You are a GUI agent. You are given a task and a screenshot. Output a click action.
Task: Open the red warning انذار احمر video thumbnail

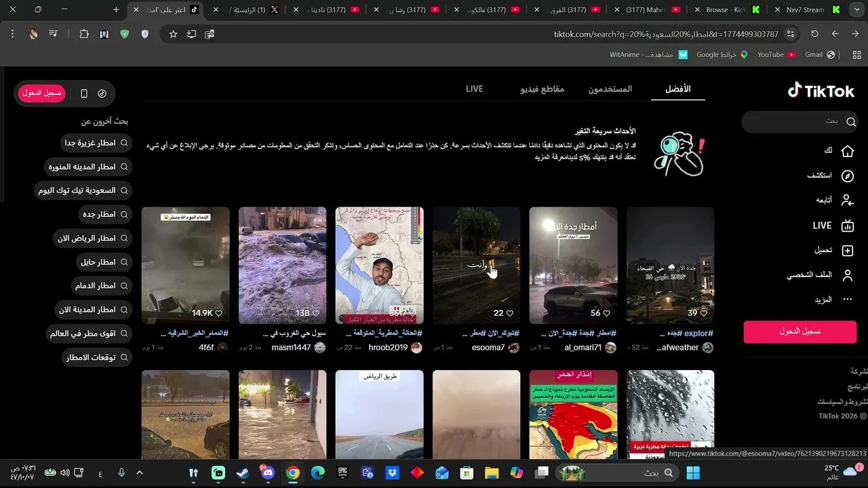pyautogui.click(x=574, y=414)
